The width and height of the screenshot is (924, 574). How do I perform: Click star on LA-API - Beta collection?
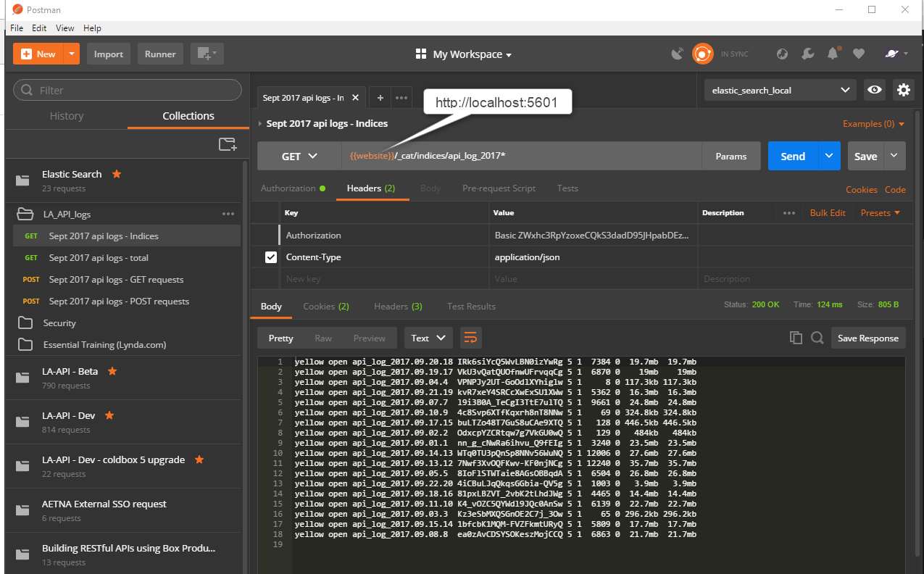(x=112, y=371)
